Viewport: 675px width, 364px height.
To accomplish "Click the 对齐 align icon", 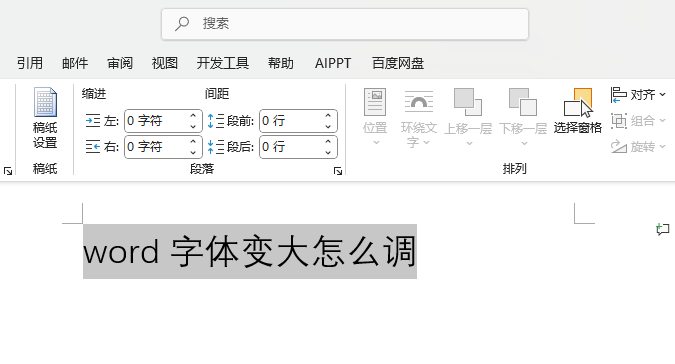I will [619, 94].
